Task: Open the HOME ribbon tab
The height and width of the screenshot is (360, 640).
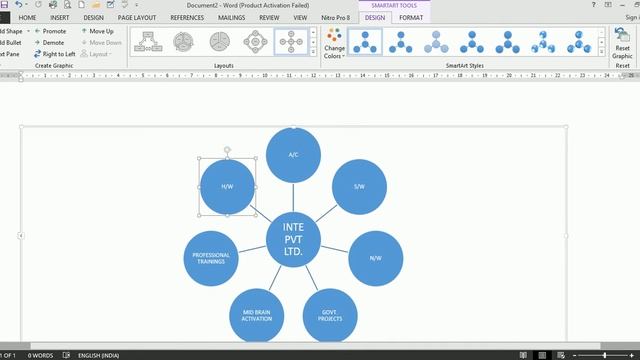Action: pyautogui.click(x=27, y=18)
